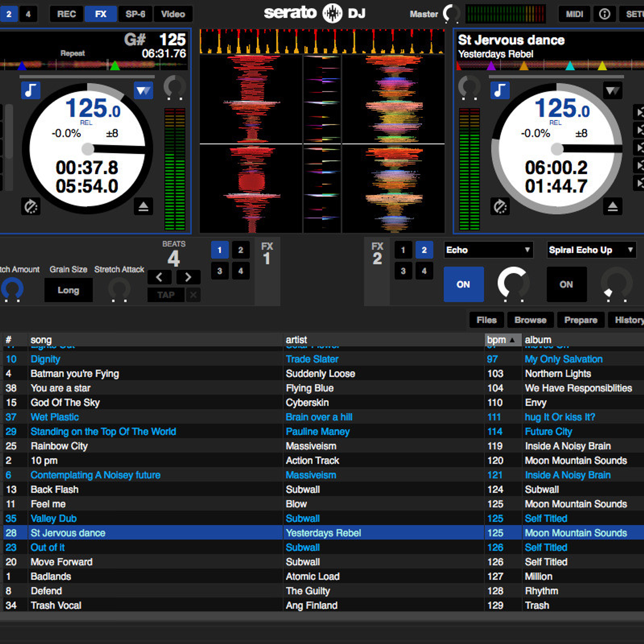The height and width of the screenshot is (644, 644).
Task: Open right deck sync dropdown arrow
Action: click(613, 91)
